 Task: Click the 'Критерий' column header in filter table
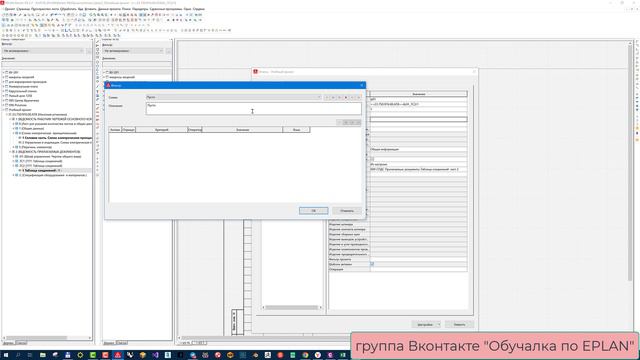pyautogui.click(x=162, y=130)
